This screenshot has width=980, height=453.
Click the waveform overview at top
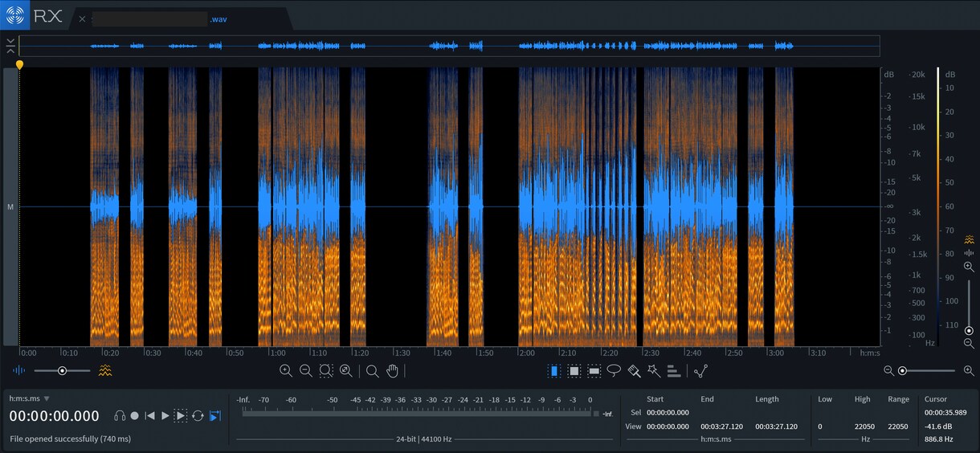pos(449,46)
